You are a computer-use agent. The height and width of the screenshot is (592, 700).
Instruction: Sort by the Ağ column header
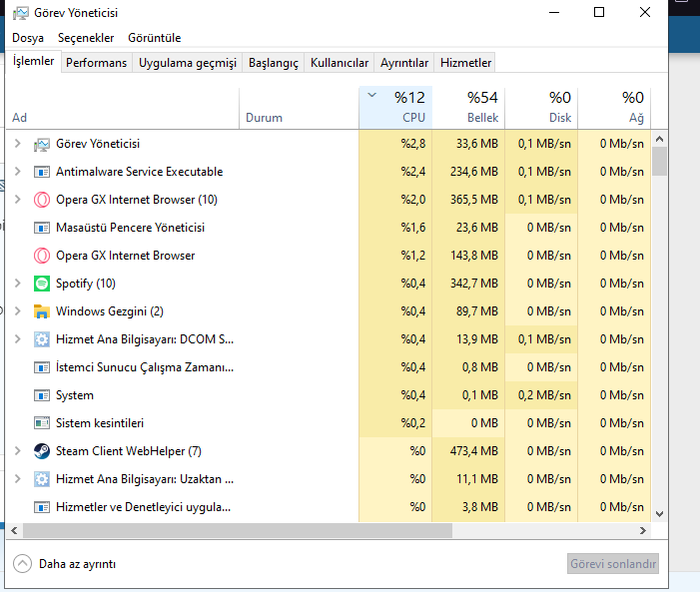click(614, 108)
